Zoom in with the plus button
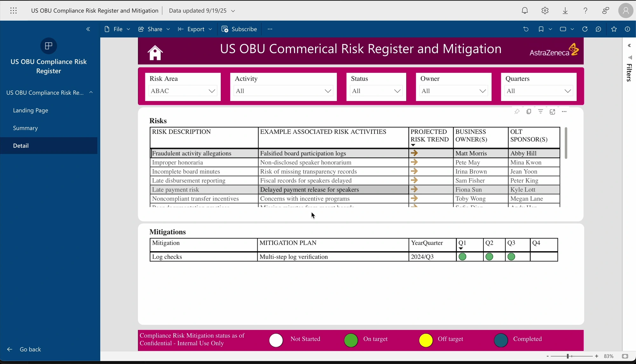The width and height of the screenshot is (636, 364). point(597,356)
